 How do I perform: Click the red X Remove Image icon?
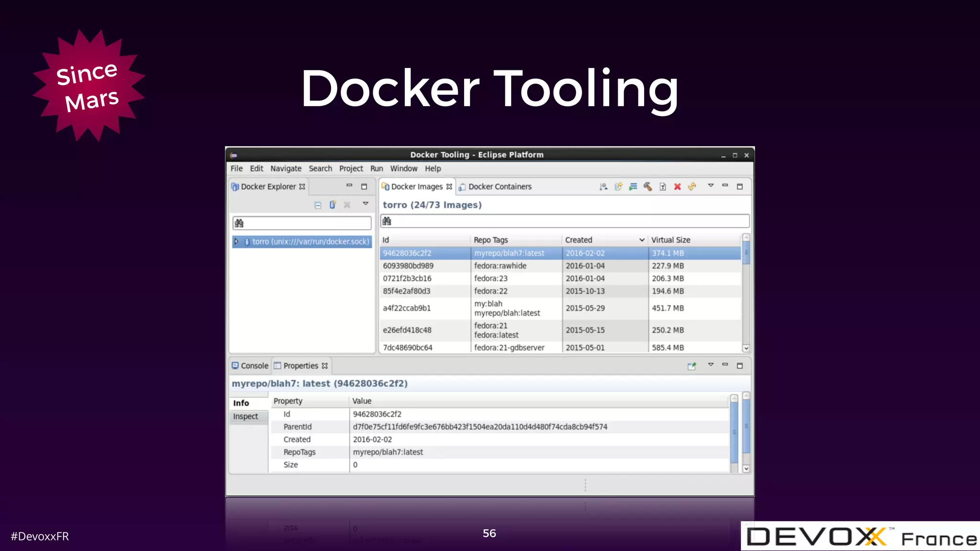click(677, 187)
